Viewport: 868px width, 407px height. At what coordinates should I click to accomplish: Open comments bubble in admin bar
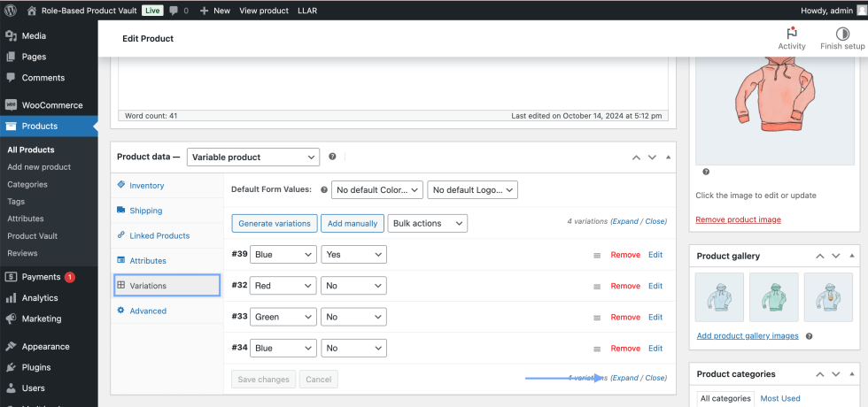(x=178, y=11)
